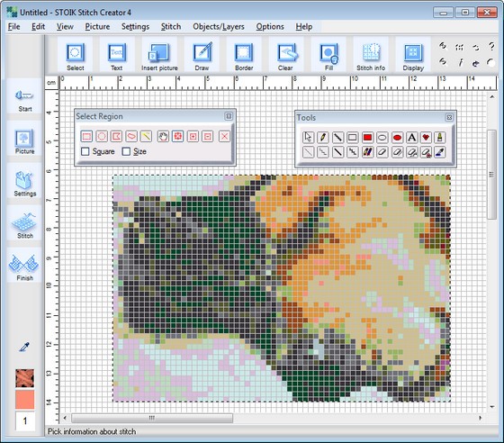Click the question mark help icon
Viewport: 504px width, 443px height.
point(491,47)
